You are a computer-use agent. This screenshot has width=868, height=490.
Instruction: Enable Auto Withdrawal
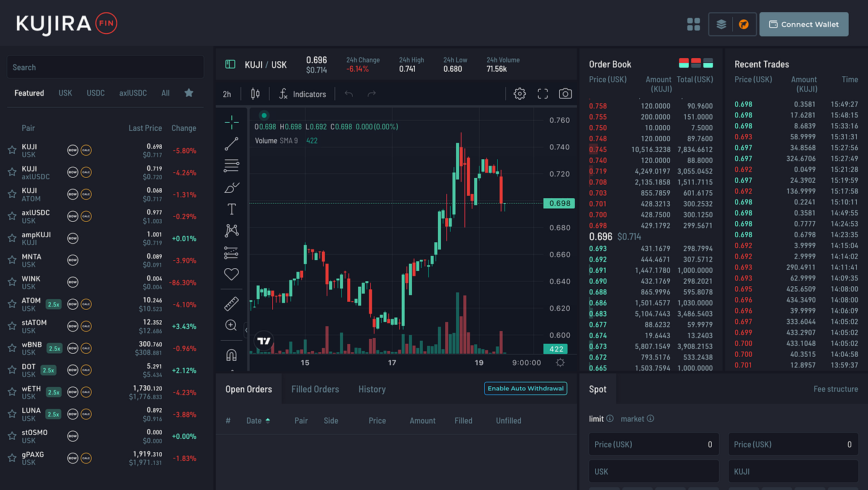pyautogui.click(x=525, y=388)
